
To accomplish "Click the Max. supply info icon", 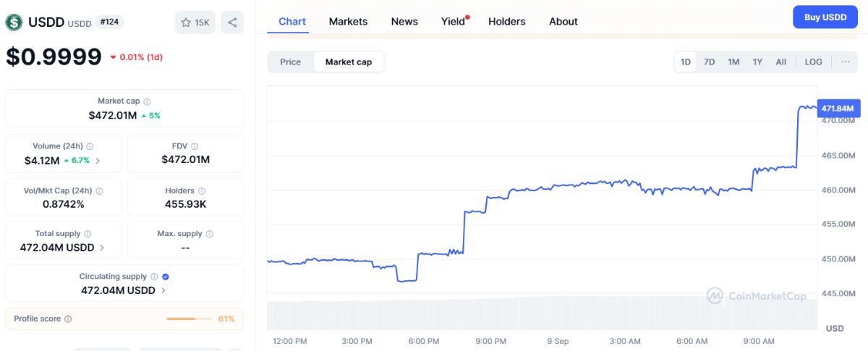I will [x=210, y=234].
